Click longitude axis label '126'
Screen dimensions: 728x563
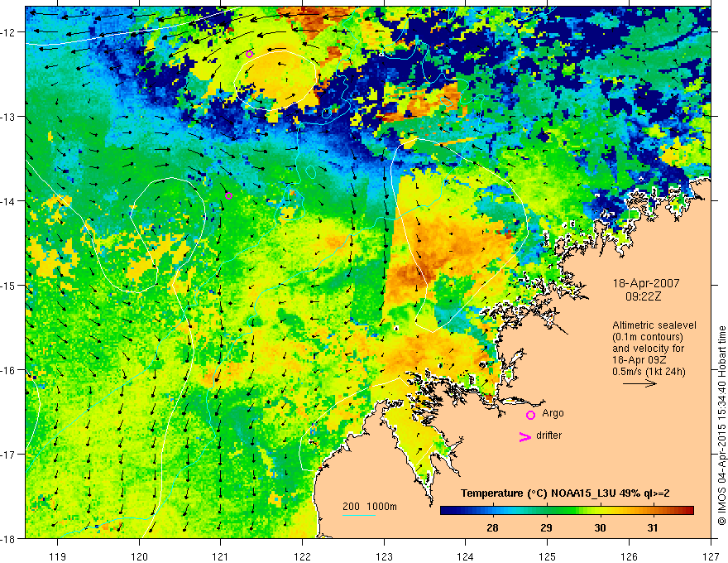click(629, 556)
